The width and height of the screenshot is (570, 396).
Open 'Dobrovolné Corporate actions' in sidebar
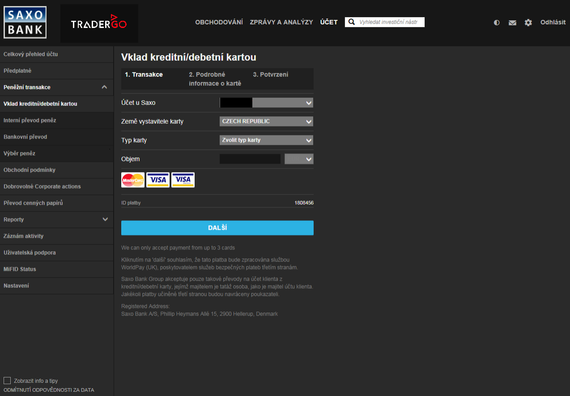[x=56, y=187]
